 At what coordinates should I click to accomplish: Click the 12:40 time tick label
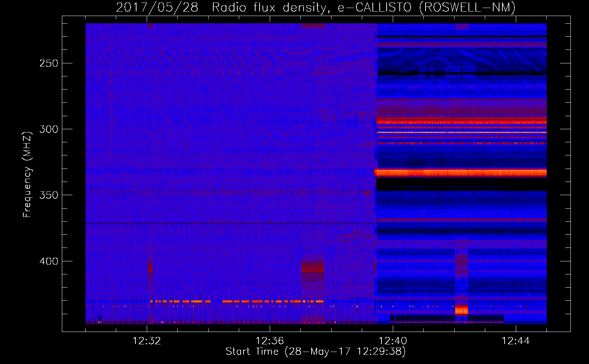[x=393, y=341]
